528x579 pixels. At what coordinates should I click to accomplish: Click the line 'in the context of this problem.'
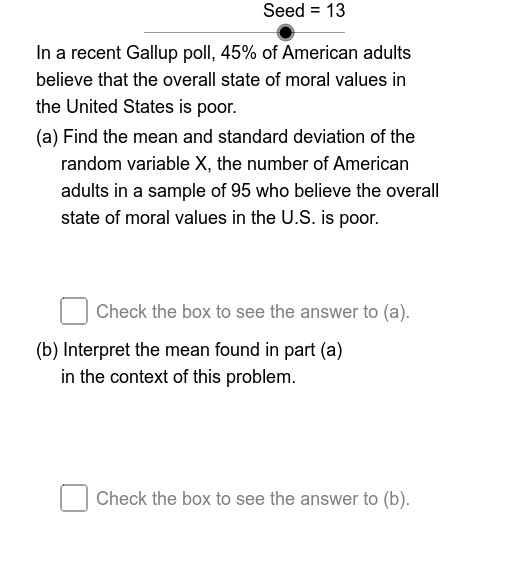pyautogui.click(x=178, y=377)
